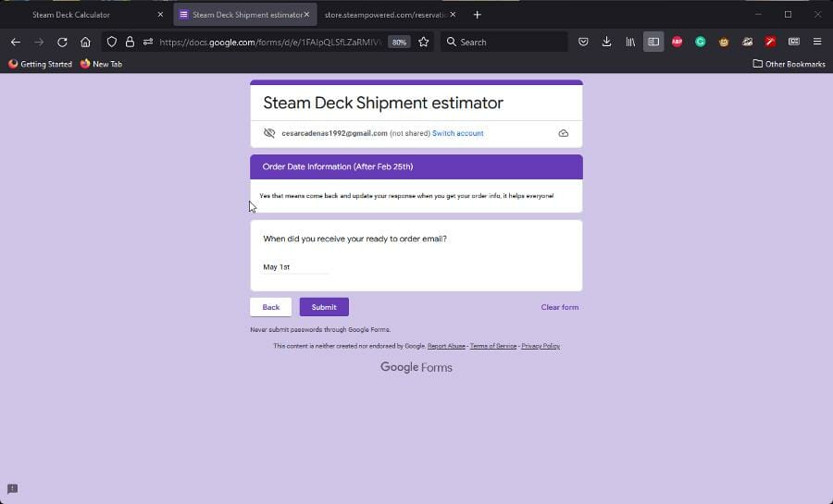Open the Downloads panel
Image resolution: width=833 pixels, height=504 pixels.
[606, 42]
